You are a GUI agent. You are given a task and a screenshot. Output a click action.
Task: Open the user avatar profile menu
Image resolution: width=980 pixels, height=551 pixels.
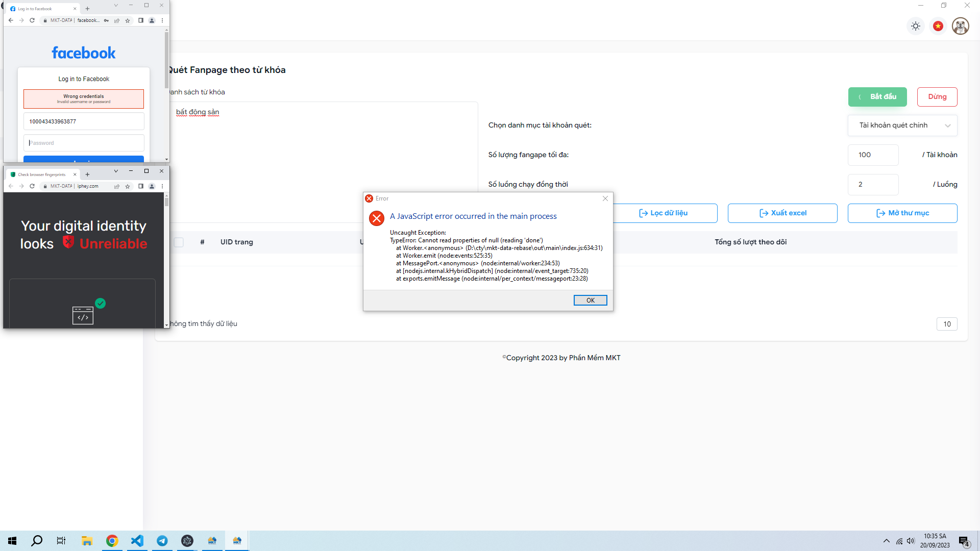960,26
